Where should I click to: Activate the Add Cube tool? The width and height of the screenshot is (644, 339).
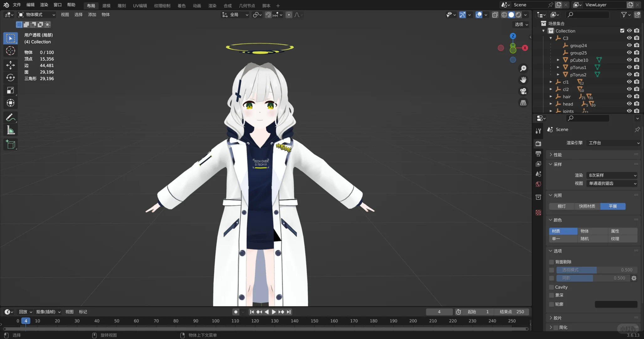tap(10, 144)
